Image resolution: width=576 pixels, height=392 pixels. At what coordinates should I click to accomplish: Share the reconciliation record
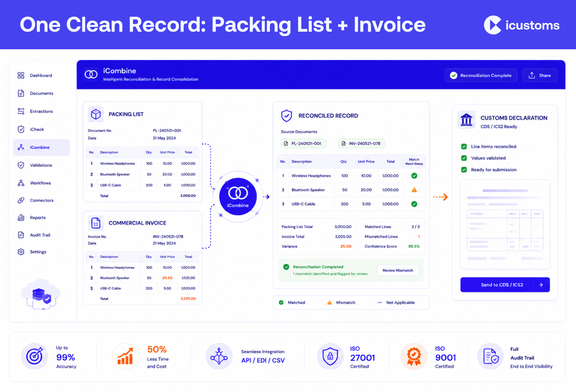click(x=540, y=75)
